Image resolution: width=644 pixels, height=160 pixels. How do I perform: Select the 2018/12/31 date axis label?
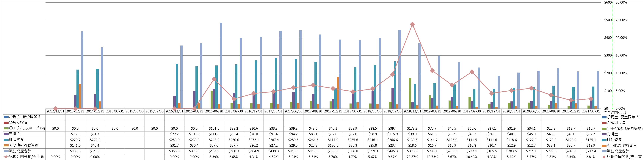[412, 111]
